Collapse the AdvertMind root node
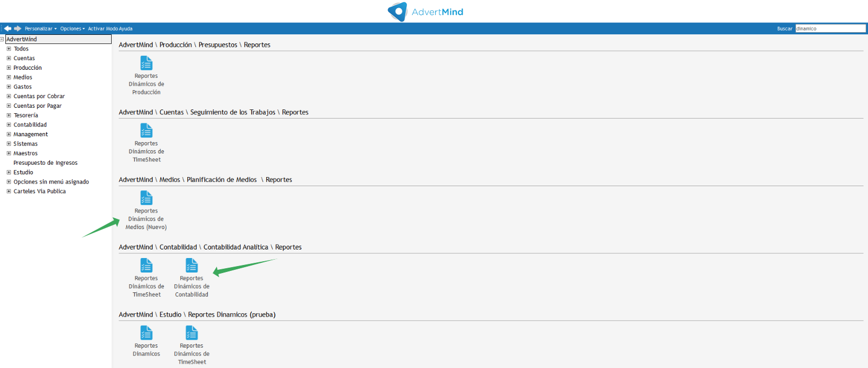 2,39
